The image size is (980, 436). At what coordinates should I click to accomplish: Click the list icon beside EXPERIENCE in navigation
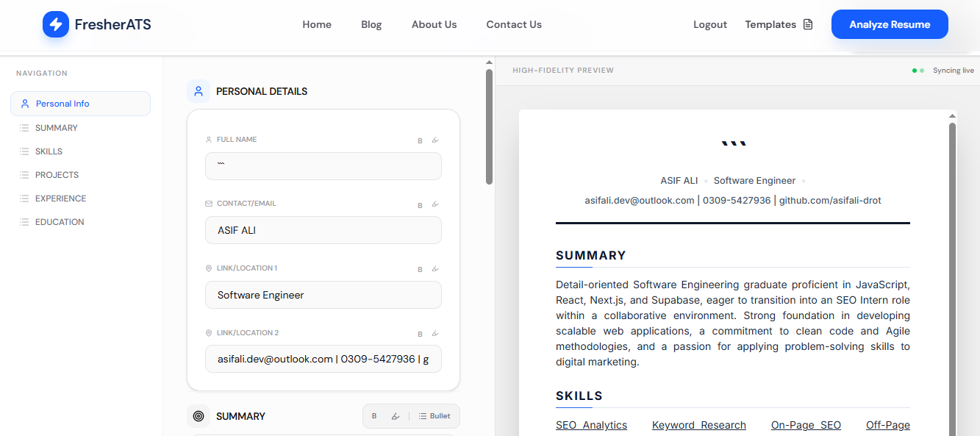click(24, 199)
